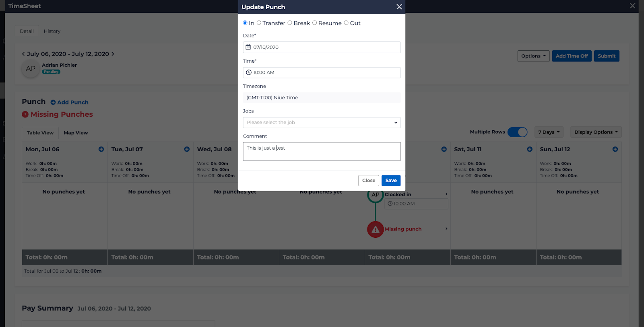
Task: Go to next week using right chevron
Action: (113, 54)
